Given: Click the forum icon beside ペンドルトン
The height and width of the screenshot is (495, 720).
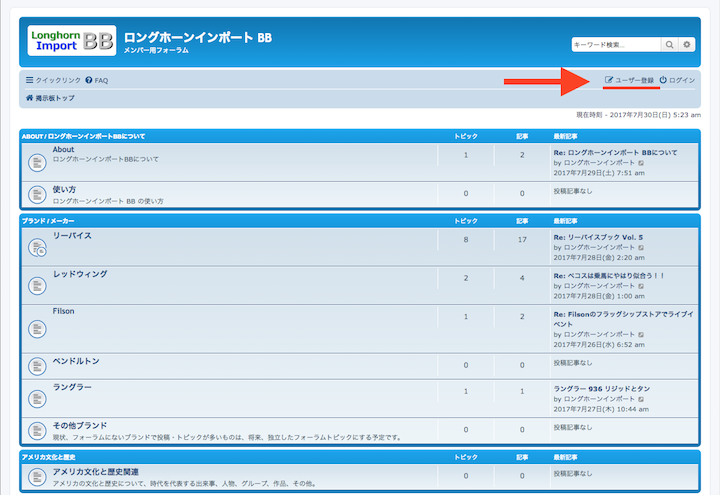Looking at the screenshot, I should coord(37,366).
